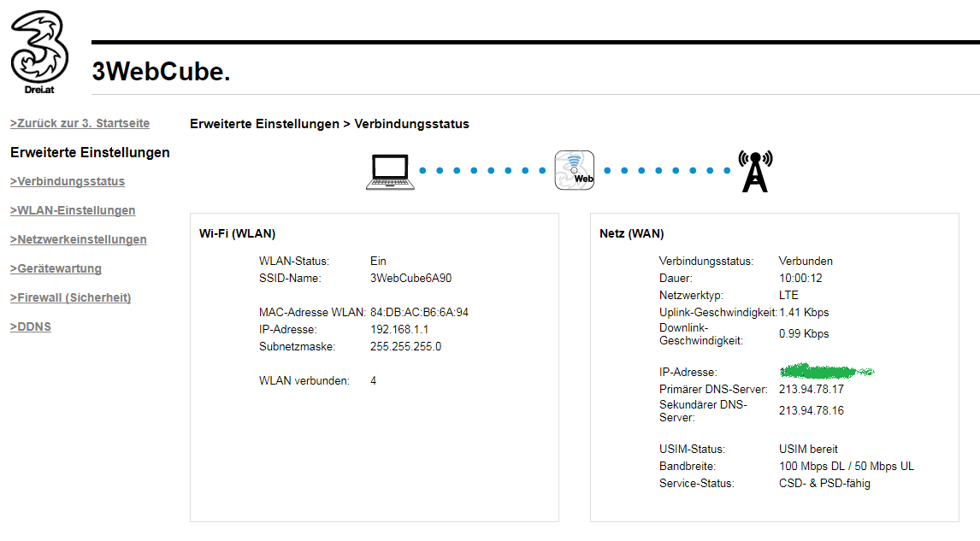Open WLAN-Einstellungen page
This screenshot has height=541, width=980.
tap(73, 210)
